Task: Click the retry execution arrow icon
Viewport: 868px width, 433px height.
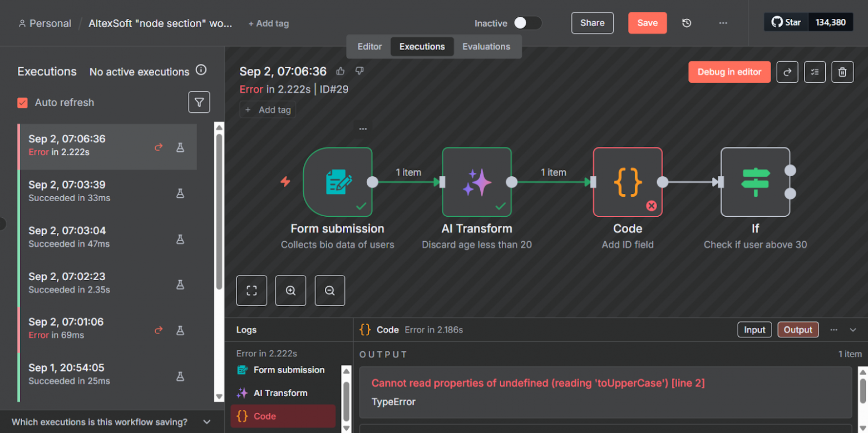Action: (787, 72)
